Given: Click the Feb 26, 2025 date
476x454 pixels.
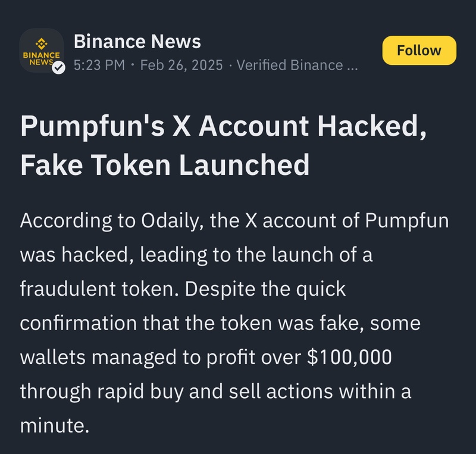Looking at the screenshot, I should click(181, 65).
